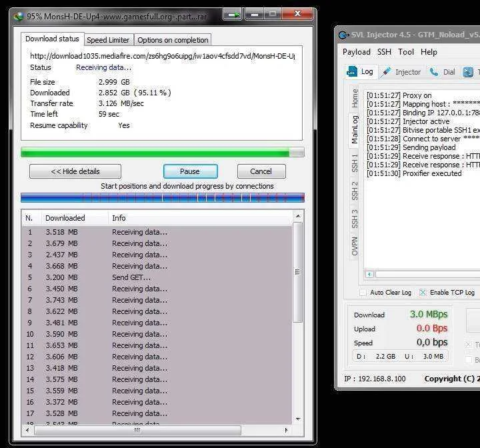Select the MainLog vertical tab
The height and width of the screenshot is (448, 480).
click(354, 130)
